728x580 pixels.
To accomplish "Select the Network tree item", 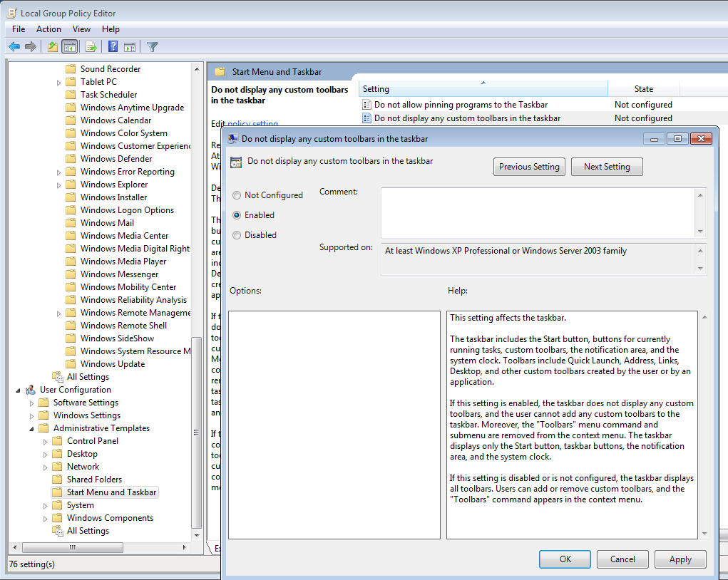I will [x=83, y=466].
